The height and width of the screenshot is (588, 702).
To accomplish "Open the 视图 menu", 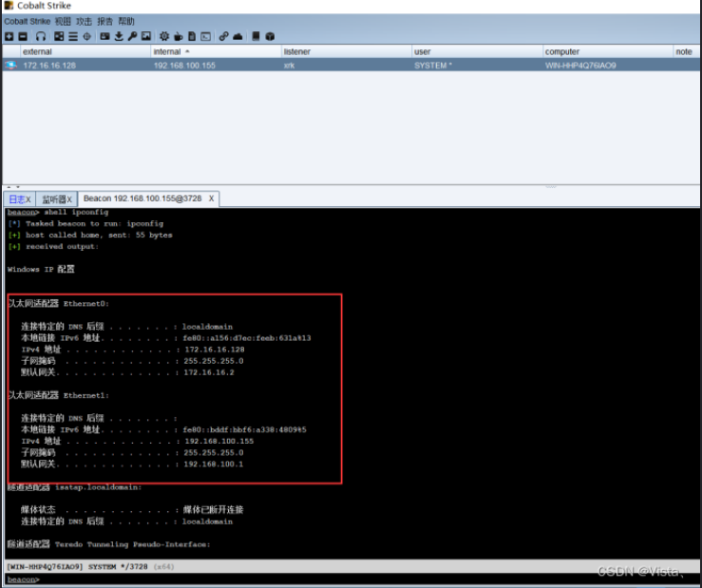I will (63, 21).
